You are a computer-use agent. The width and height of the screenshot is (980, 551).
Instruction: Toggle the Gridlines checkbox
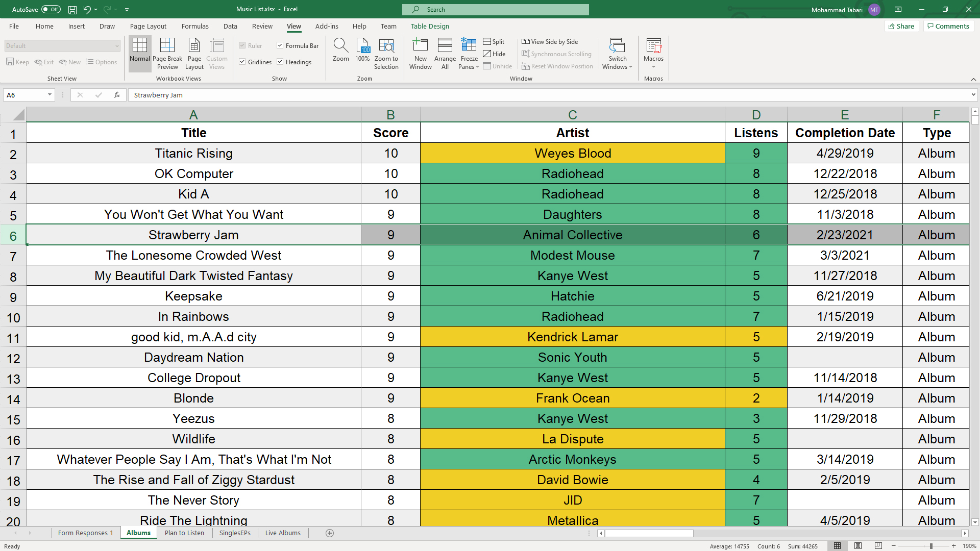pos(243,62)
